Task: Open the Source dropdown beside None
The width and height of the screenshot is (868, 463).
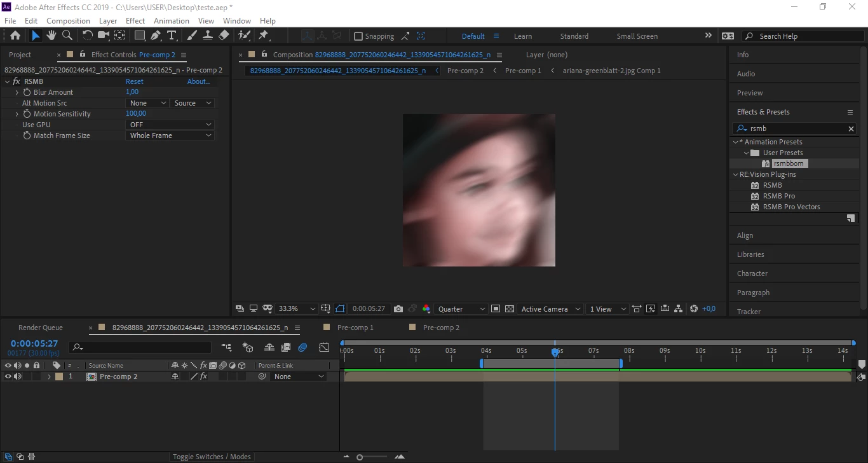Action: pos(193,103)
